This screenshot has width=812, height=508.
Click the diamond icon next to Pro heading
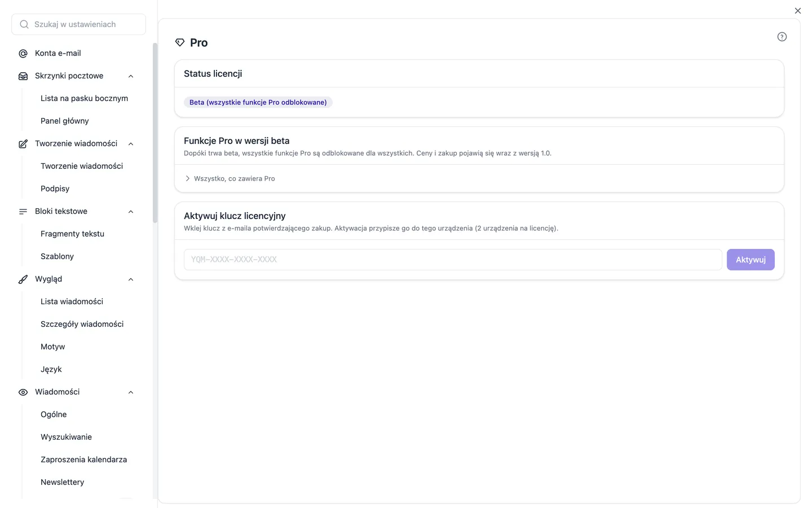180,42
